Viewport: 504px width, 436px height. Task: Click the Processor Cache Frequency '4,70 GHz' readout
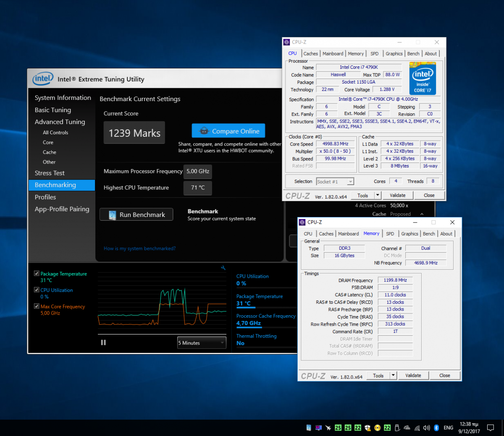[249, 323]
